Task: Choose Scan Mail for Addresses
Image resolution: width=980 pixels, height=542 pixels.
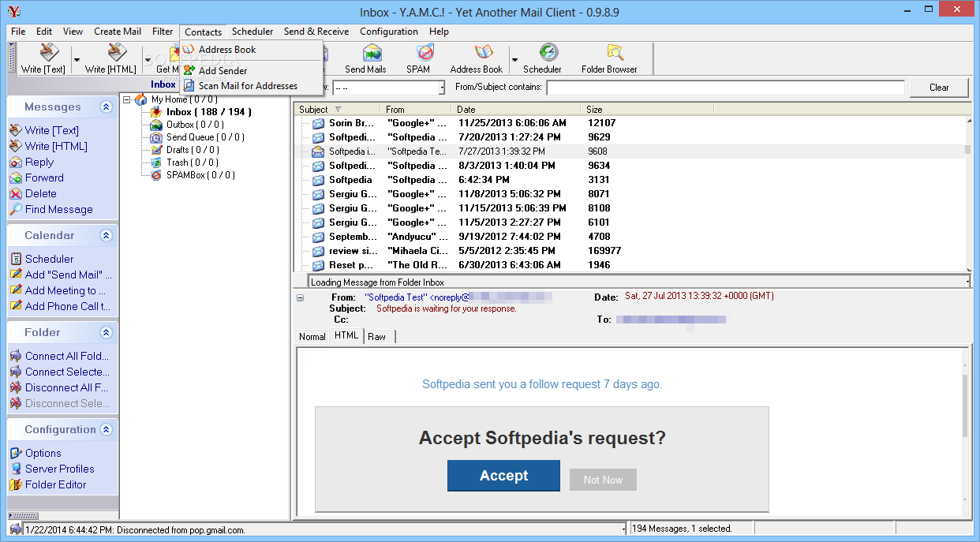Action: point(248,86)
